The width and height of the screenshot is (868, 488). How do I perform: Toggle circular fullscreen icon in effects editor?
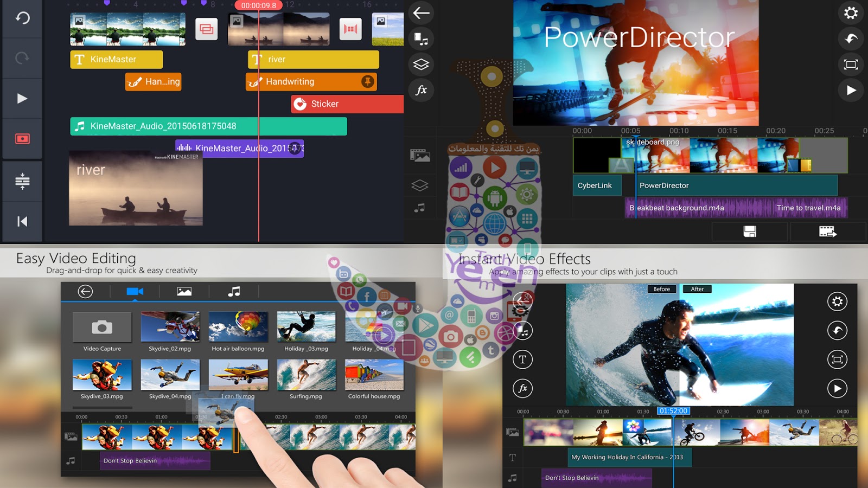pos(837,359)
